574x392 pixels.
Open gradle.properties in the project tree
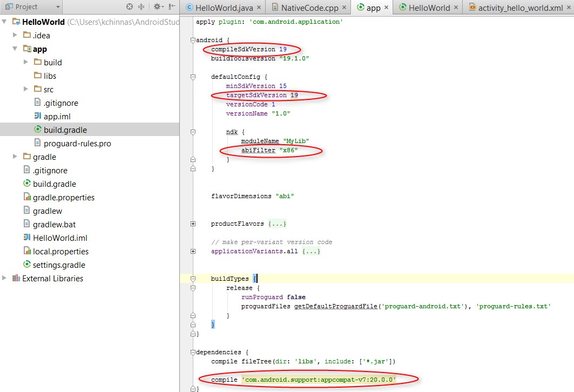pos(63,197)
